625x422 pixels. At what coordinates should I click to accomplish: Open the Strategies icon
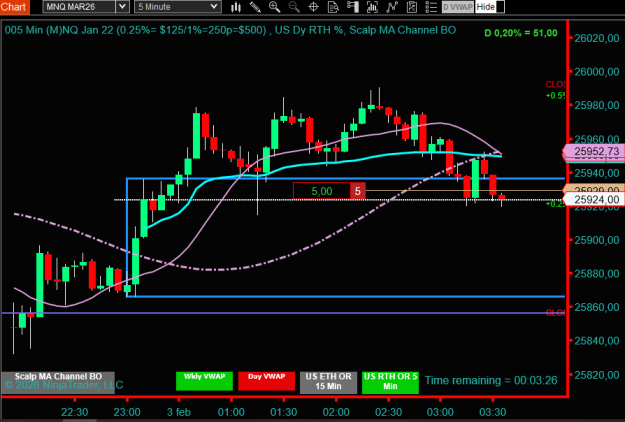pyautogui.click(x=392, y=7)
